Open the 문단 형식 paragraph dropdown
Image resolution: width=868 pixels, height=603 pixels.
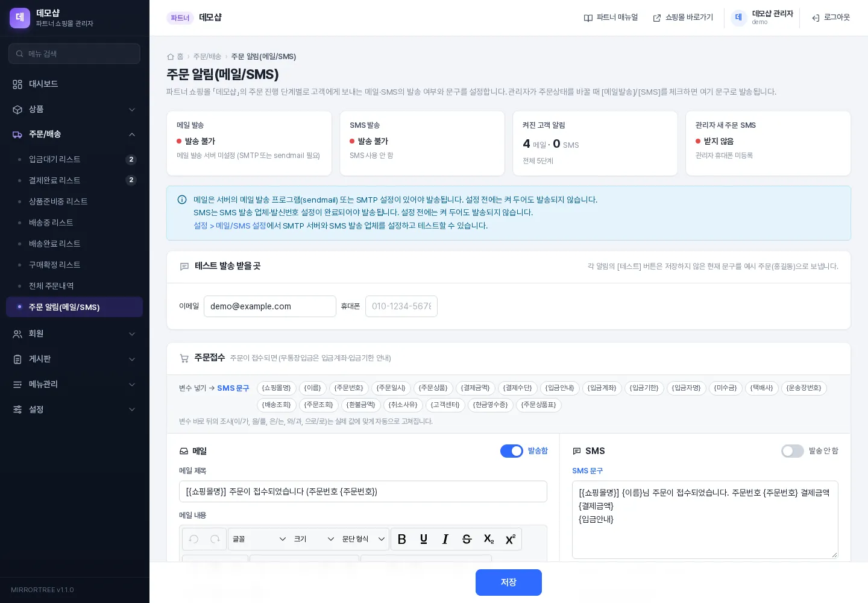click(x=363, y=539)
